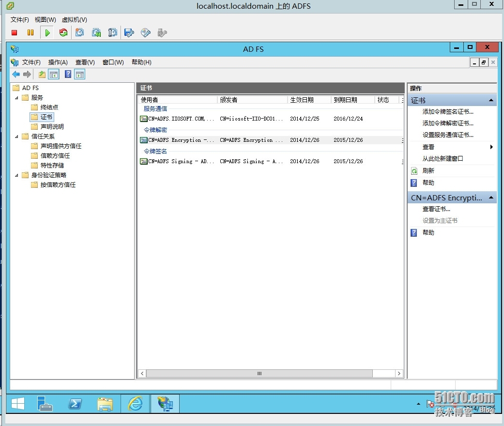Screen dimensions: 504x426
Task: Start the VM with green play icon
Action: pos(47,32)
